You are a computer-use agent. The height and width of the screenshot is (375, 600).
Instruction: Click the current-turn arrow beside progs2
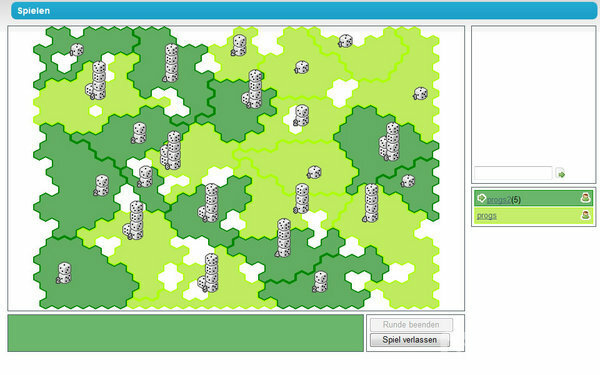(481, 198)
